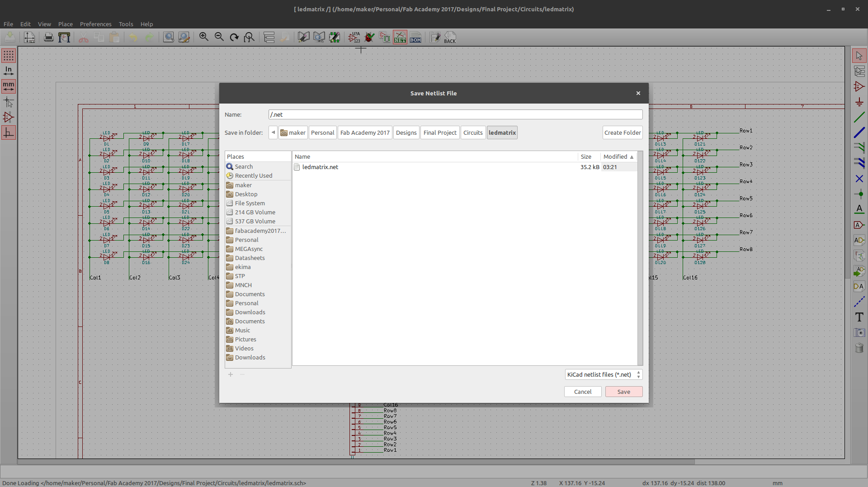Click the Create Folder button

(623, 132)
